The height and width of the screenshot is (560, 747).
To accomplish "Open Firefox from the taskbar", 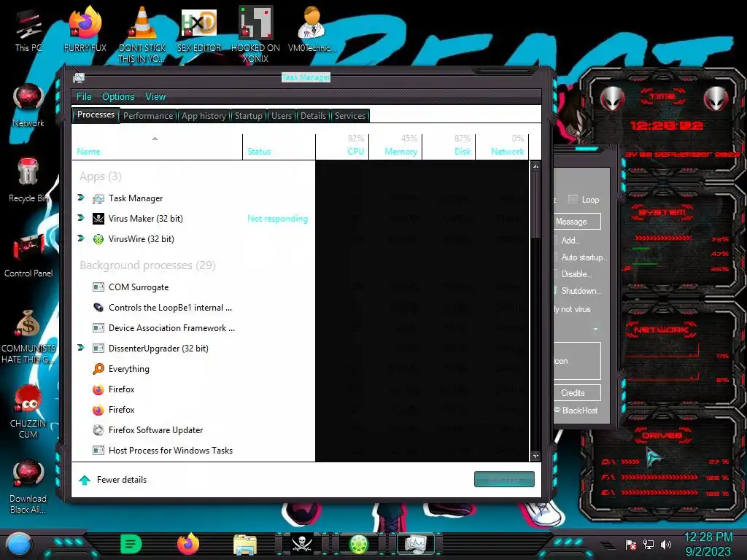I will coord(188,544).
